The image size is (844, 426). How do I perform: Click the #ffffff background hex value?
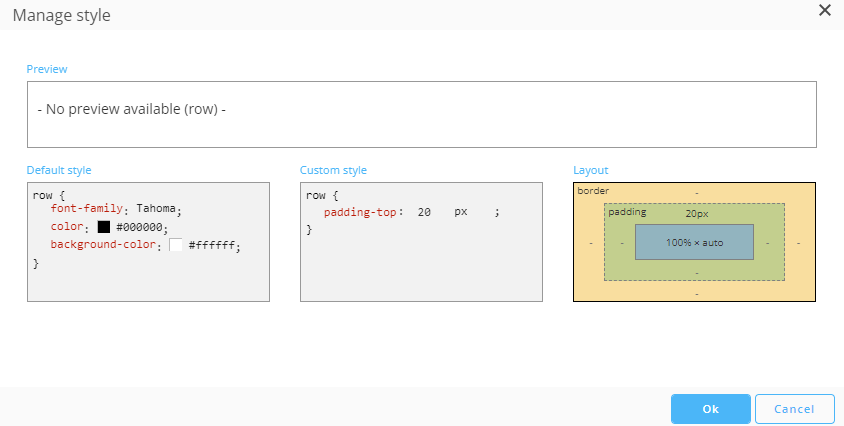click(211, 245)
